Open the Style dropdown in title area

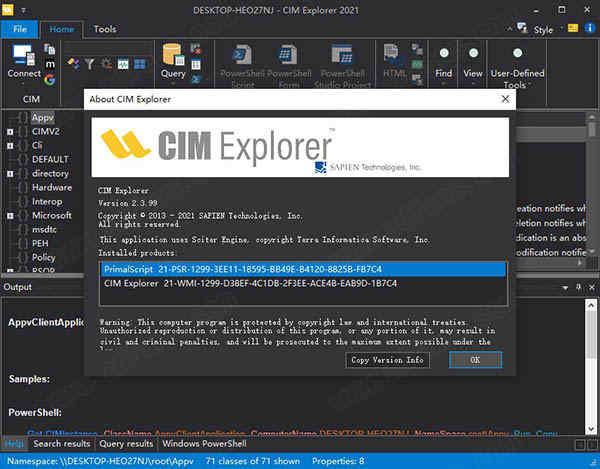548,29
